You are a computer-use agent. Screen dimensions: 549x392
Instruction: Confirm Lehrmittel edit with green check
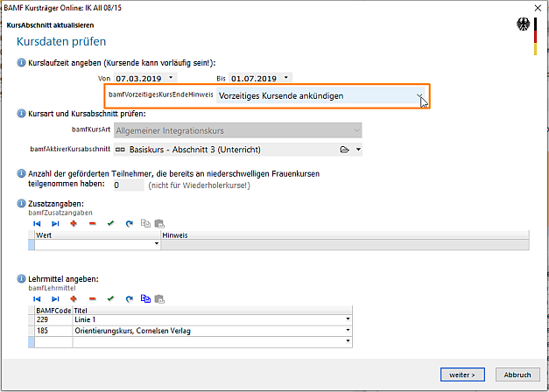pyautogui.click(x=111, y=299)
